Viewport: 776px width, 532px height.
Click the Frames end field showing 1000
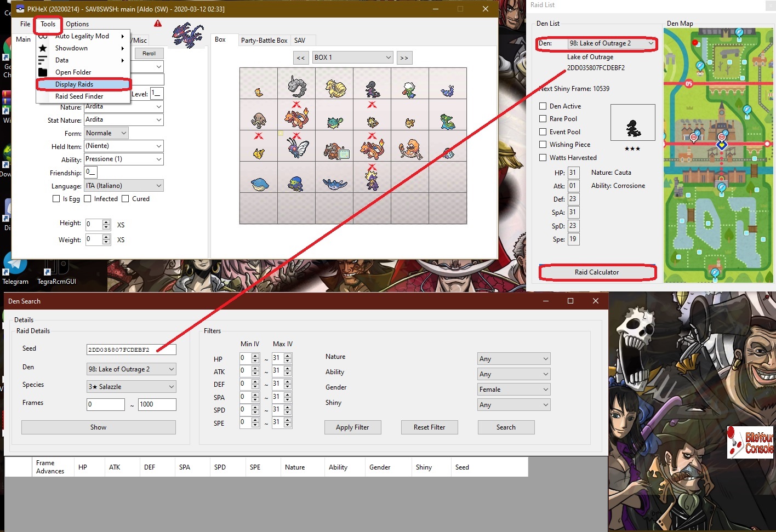tap(157, 404)
